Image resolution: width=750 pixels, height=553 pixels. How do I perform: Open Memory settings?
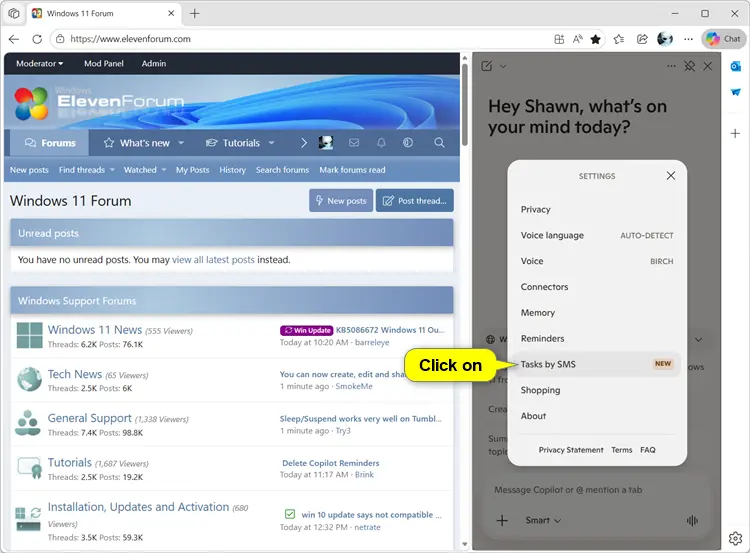click(596, 313)
